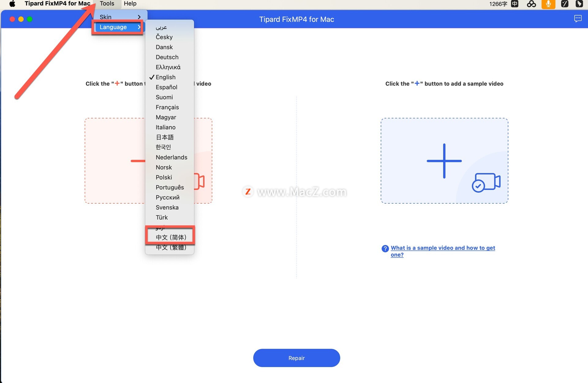
Task: Expand the Skin submenu
Action: (x=120, y=17)
